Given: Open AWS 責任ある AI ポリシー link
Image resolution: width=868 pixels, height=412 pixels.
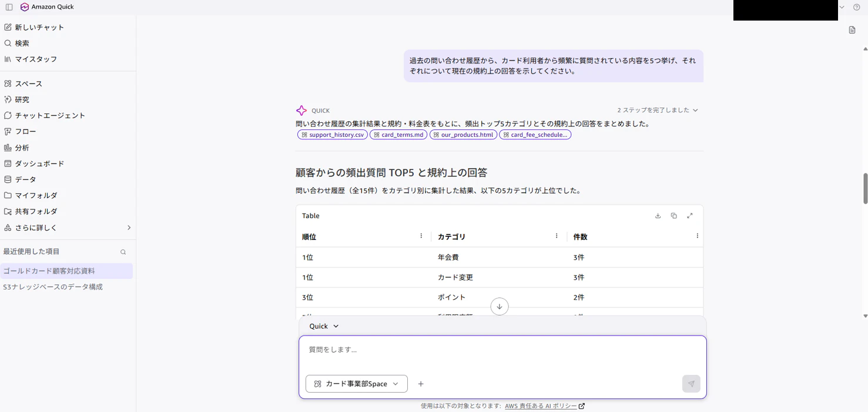Looking at the screenshot, I should point(545,406).
